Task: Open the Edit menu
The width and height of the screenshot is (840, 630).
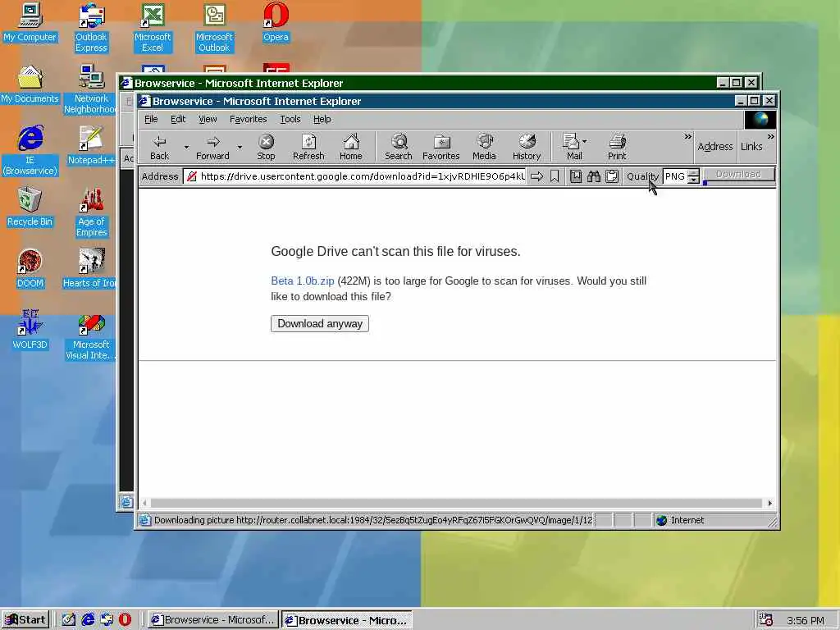Action: coord(178,119)
